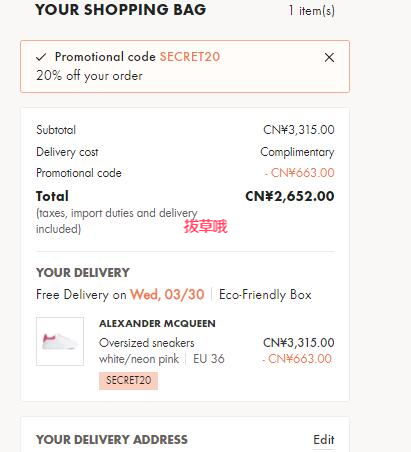Edit the delivery address
The image size is (411, 452).
click(x=324, y=440)
